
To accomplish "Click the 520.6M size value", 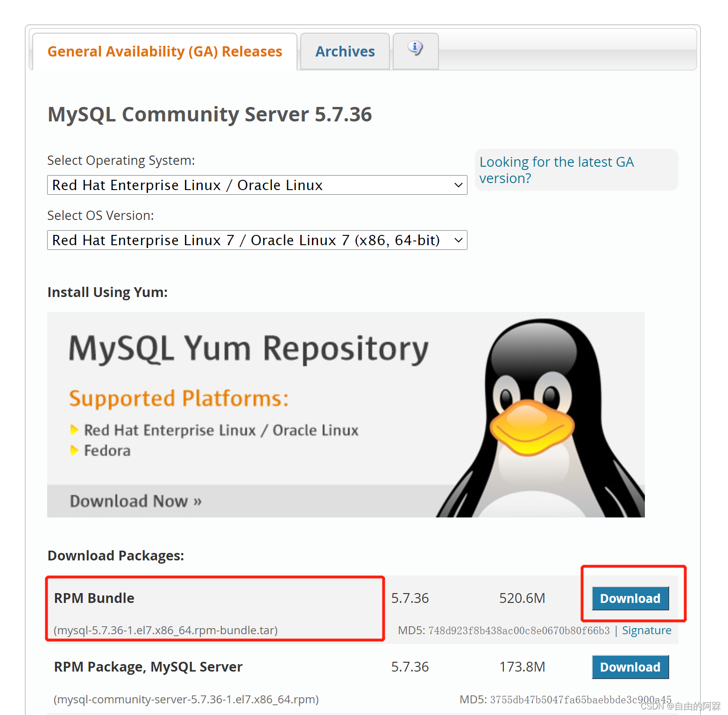I will pyautogui.click(x=522, y=598).
